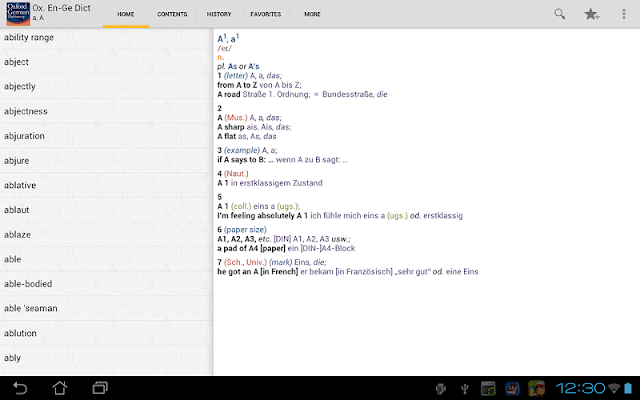
Task: Tap 'I'm feeling absolutely A 1' example
Action: pyautogui.click(x=262, y=216)
